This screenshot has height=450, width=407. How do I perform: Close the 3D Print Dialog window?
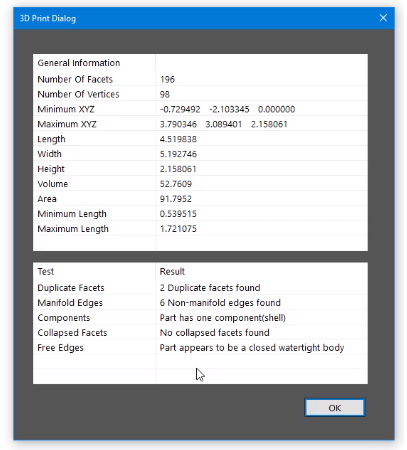point(383,18)
